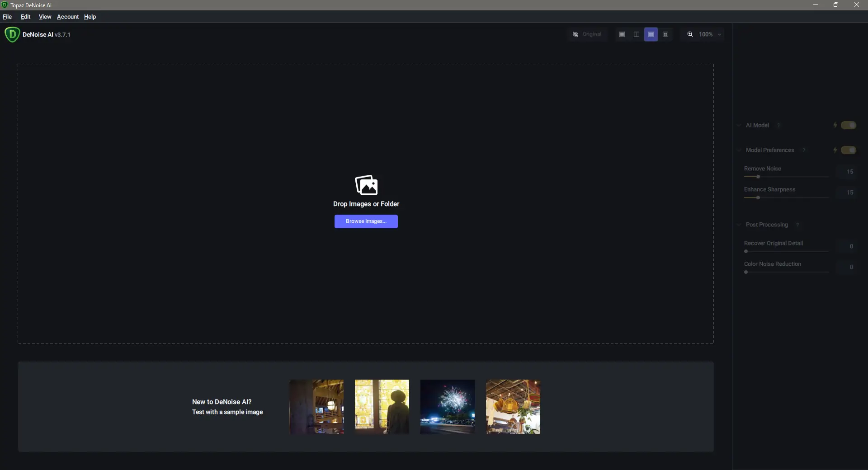
Task: Open the Edit menu
Action: tap(26, 17)
